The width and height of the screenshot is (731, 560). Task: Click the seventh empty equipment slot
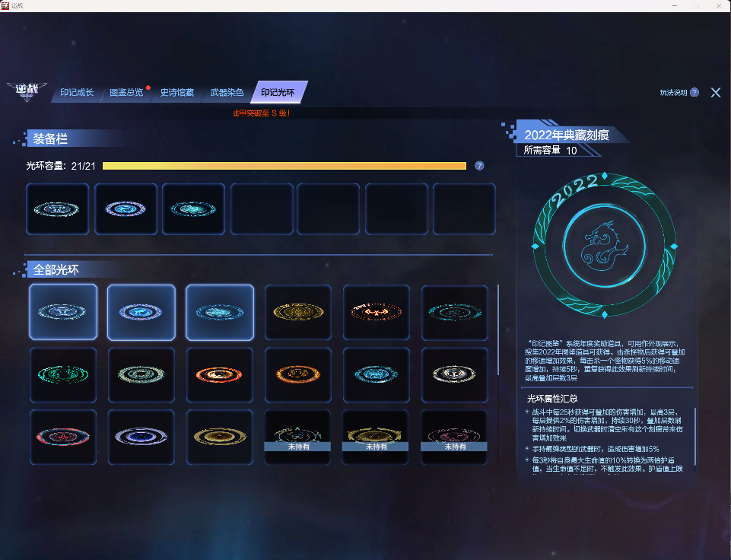point(464,209)
